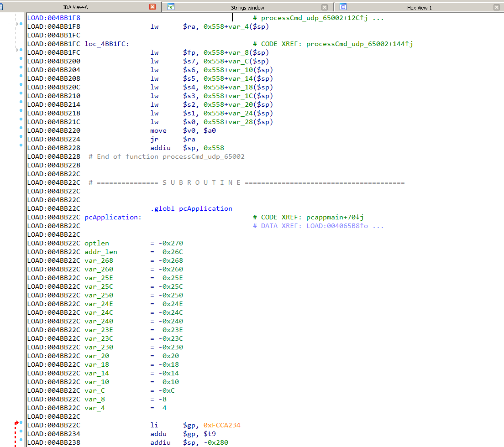
Task: Toggle breakpoint dot at jr $ra line
Action: click(x=21, y=136)
